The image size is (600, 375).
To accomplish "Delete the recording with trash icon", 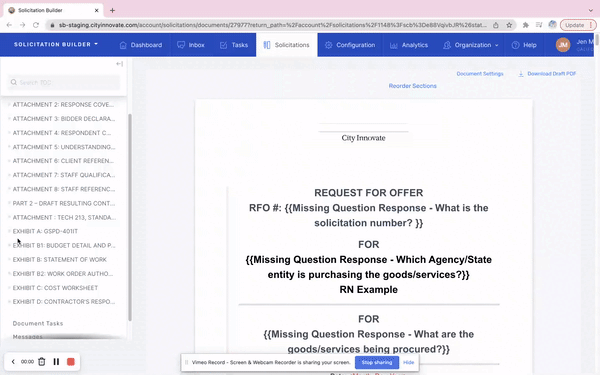I will (x=42, y=362).
